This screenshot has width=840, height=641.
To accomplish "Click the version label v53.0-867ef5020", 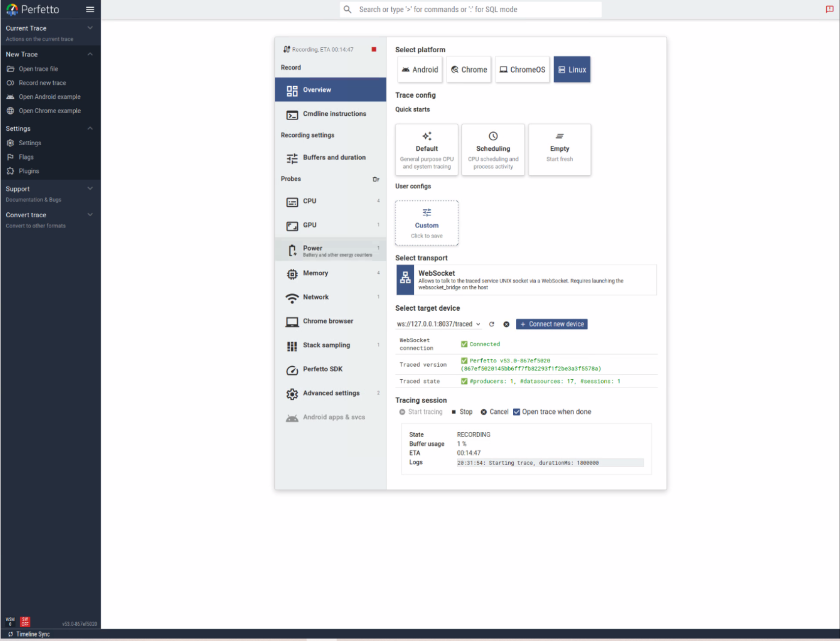I will point(79,624).
